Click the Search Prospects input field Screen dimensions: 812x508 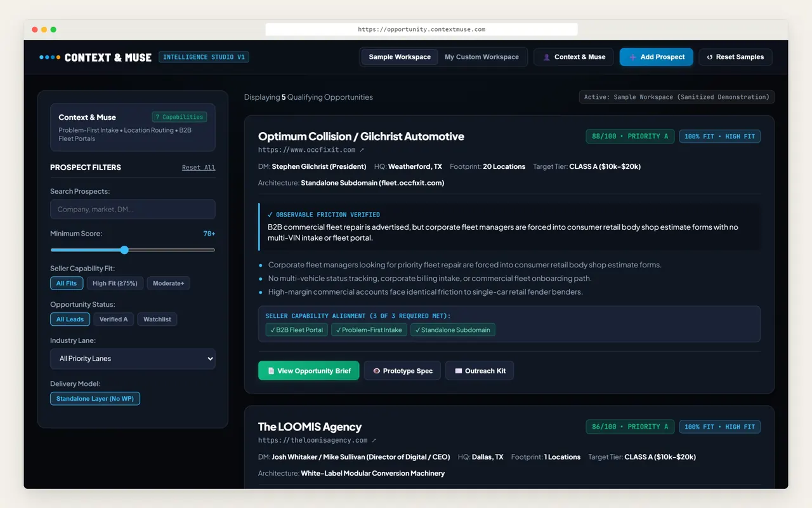133,210
